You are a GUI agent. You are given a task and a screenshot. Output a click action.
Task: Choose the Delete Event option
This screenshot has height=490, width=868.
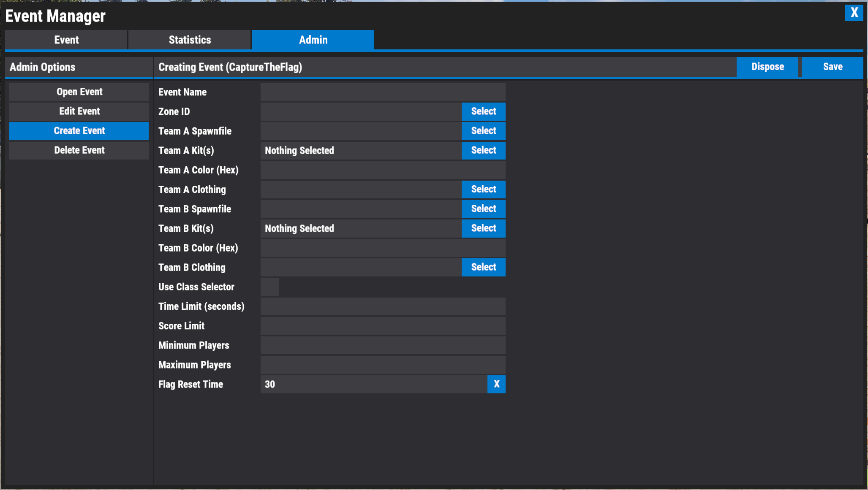pyautogui.click(x=79, y=150)
